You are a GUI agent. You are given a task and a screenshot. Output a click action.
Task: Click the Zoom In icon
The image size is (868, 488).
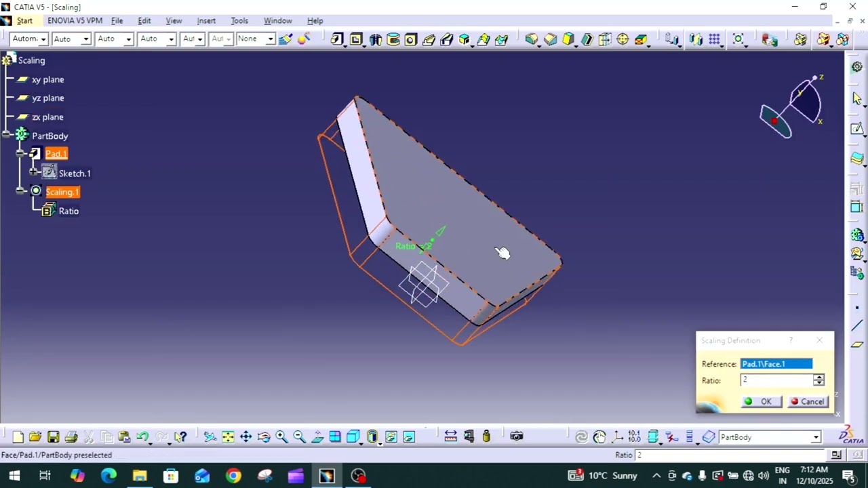tap(281, 437)
